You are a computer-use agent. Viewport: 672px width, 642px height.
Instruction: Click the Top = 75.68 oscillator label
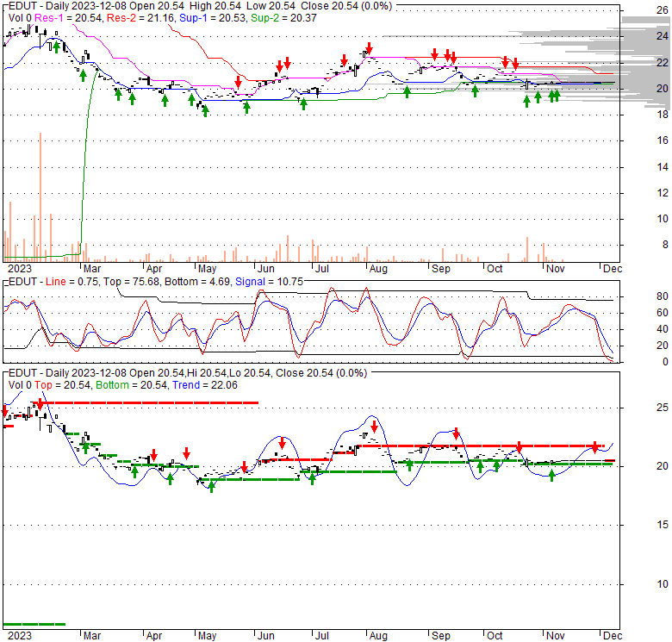click(x=132, y=282)
